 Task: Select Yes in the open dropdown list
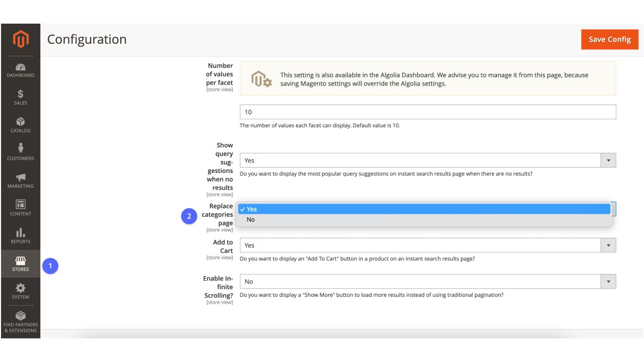[423, 209]
